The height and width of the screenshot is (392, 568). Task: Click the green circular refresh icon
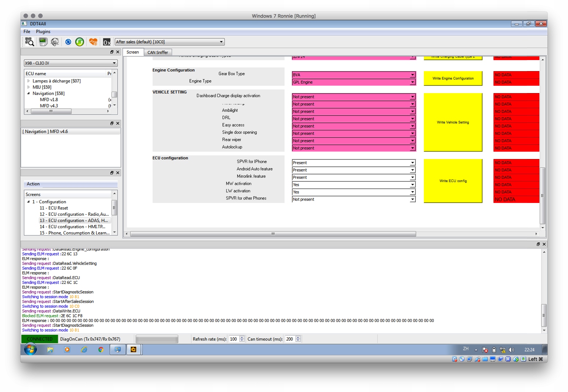80,42
